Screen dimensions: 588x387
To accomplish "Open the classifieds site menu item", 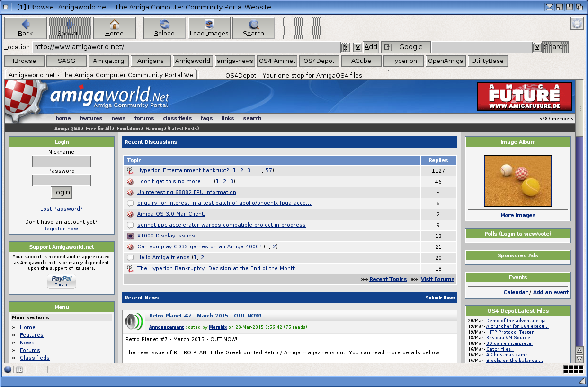I will (177, 118).
